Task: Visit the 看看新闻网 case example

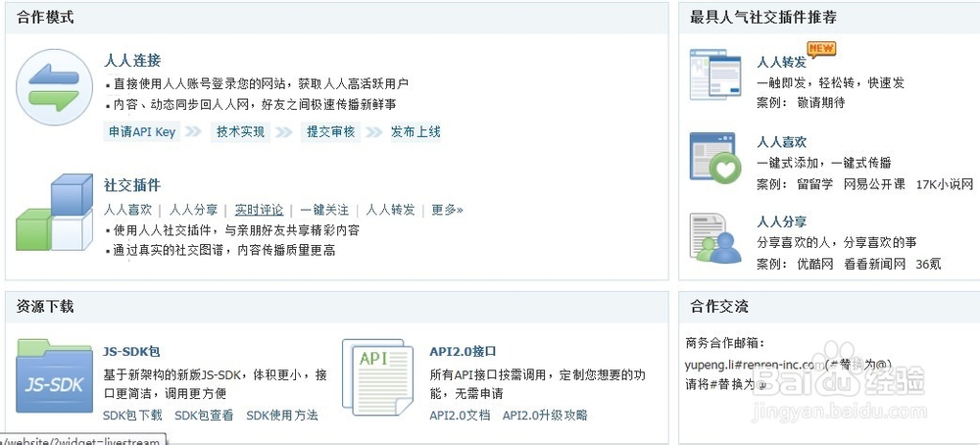Action: 874,265
